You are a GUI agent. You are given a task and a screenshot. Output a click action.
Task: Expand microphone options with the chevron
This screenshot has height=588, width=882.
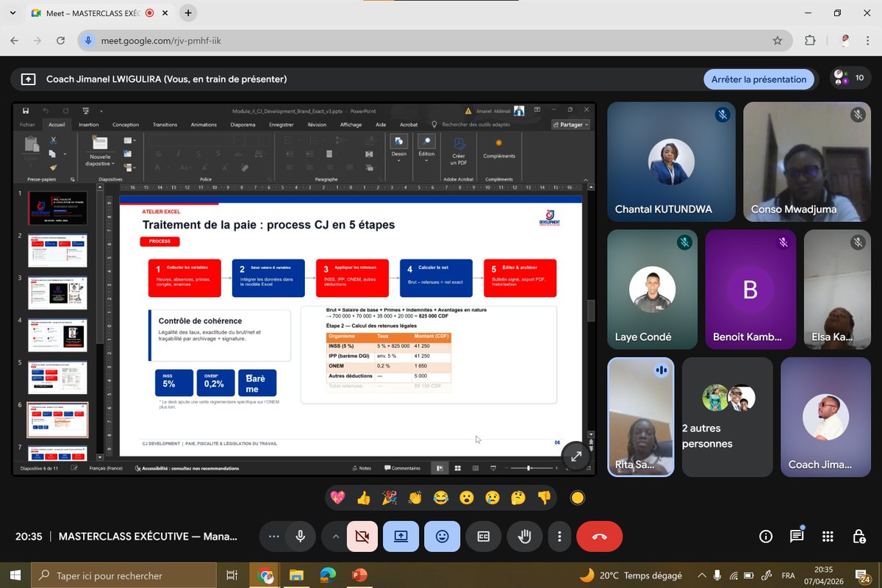pos(335,537)
